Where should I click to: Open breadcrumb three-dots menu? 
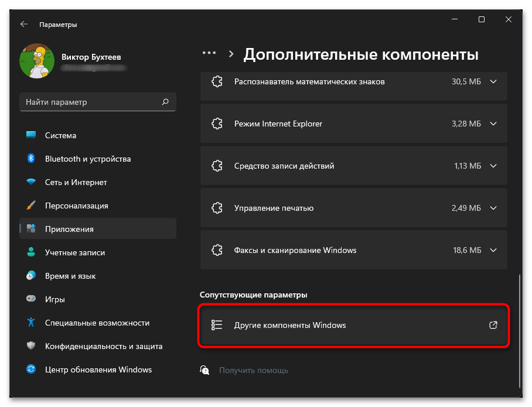click(209, 53)
